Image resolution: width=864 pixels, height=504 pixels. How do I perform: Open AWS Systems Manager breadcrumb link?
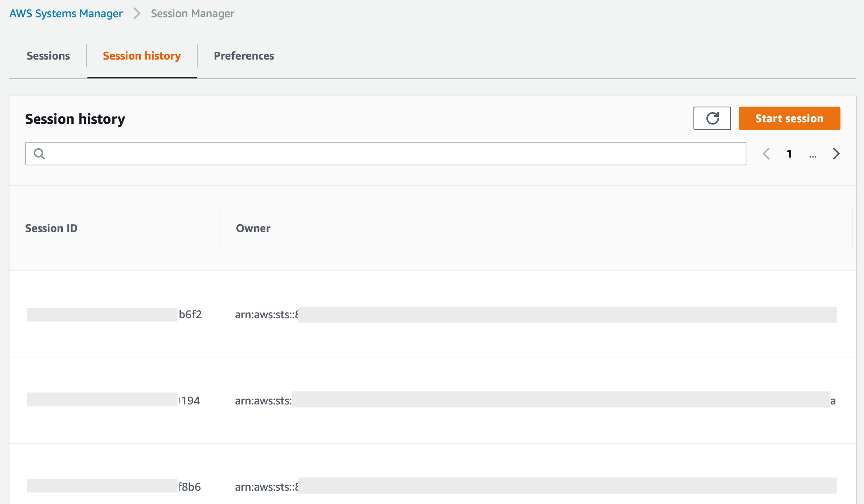[x=66, y=14]
